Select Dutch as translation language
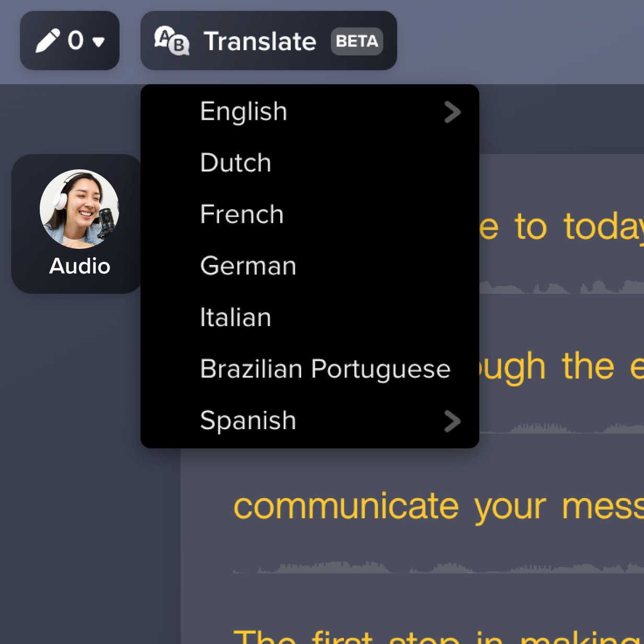Image resolution: width=644 pixels, height=644 pixels. [x=235, y=163]
